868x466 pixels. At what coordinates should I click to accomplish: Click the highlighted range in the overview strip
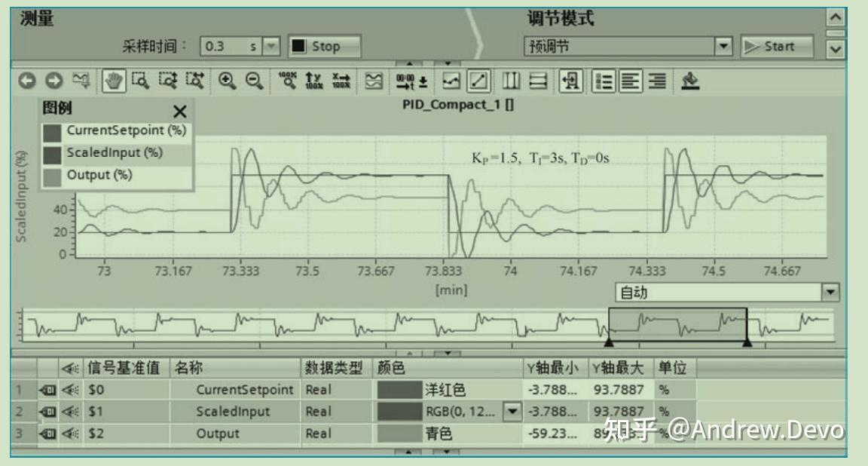point(677,325)
